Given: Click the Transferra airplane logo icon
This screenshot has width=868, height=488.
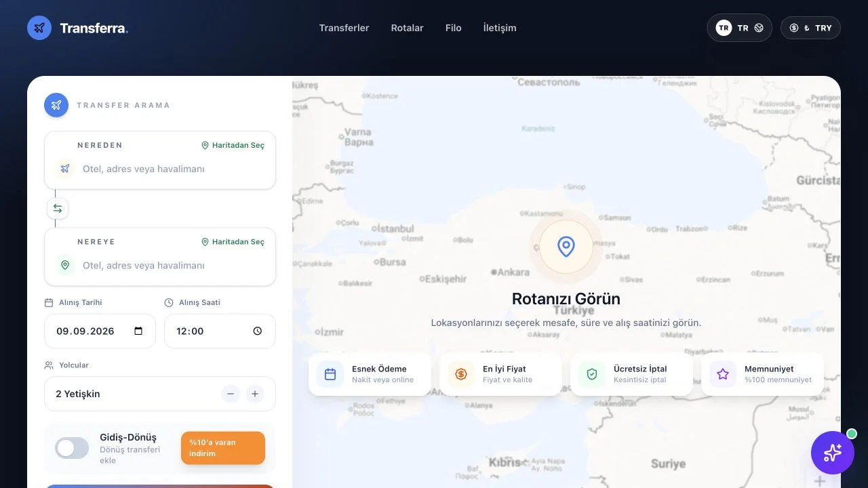Looking at the screenshot, I should [x=39, y=28].
